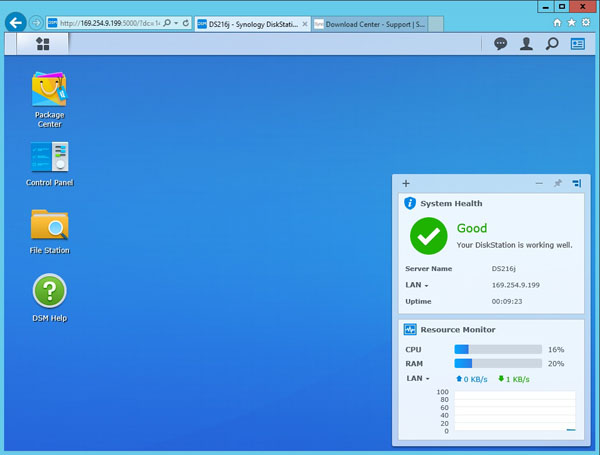Click the widget panel dock-side icon

pyautogui.click(x=577, y=184)
